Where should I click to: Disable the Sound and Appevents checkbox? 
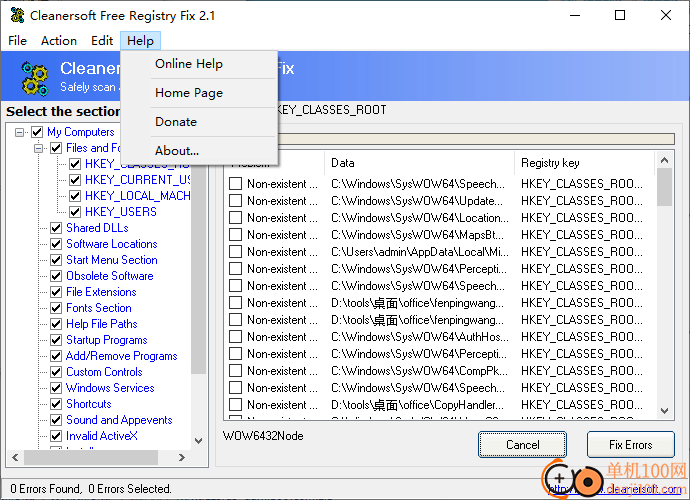point(56,420)
